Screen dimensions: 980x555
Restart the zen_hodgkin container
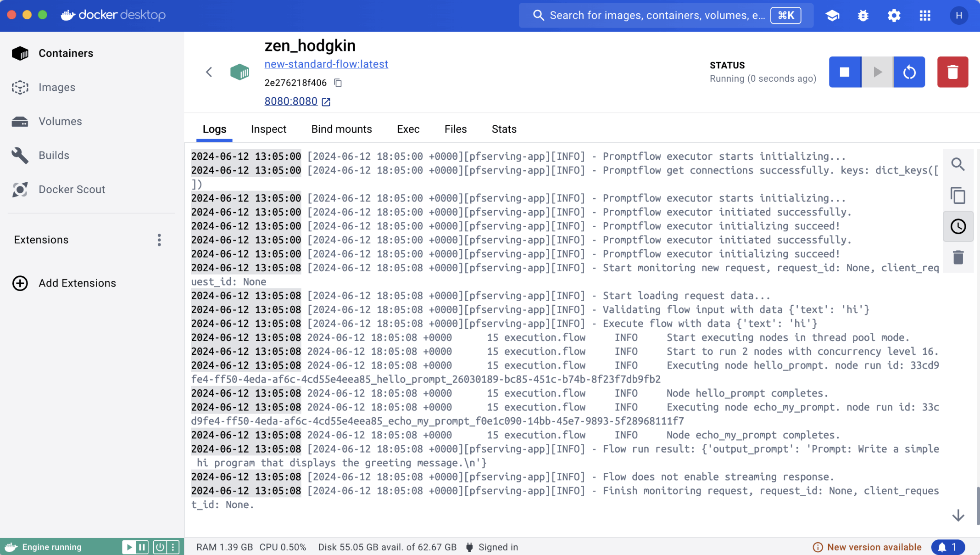909,72
